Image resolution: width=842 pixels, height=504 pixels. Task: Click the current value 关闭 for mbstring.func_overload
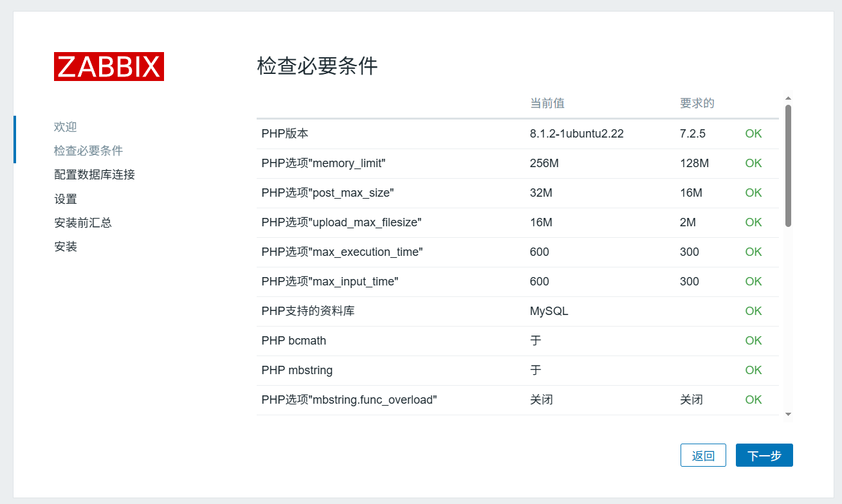pyautogui.click(x=542, y=400)
